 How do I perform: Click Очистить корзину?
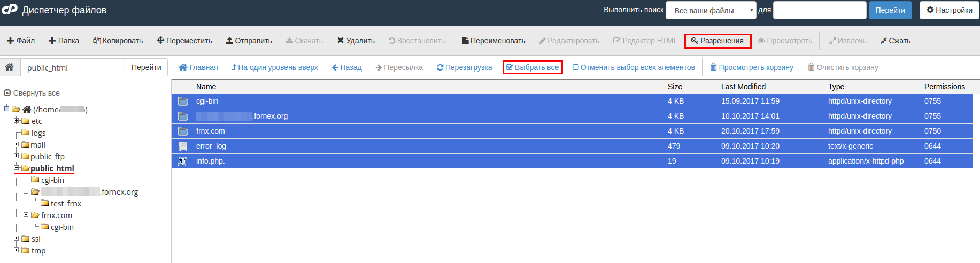(x=843, y=67)
